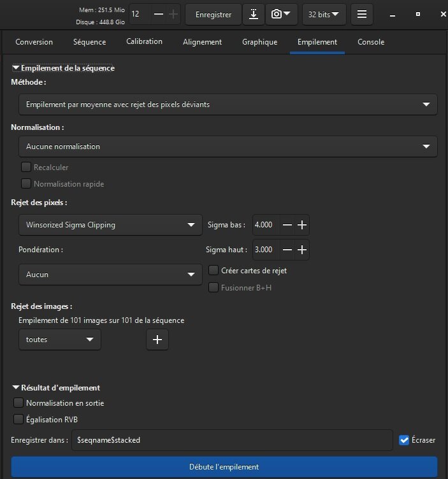Enable Normalisation en sortie
448x479 pixels.
pos(18,403)
